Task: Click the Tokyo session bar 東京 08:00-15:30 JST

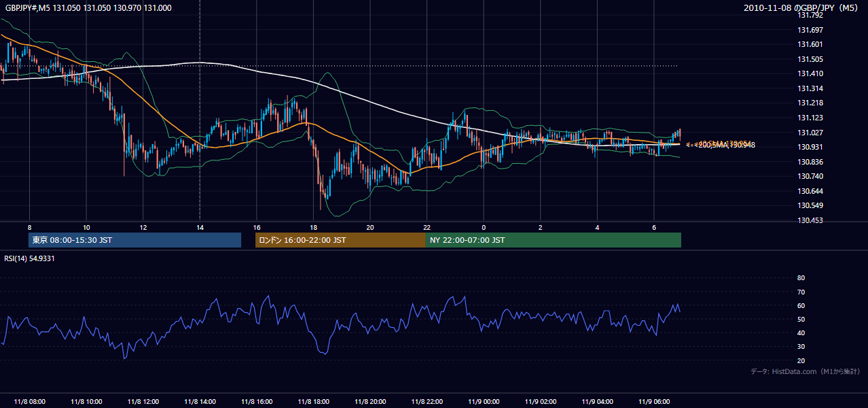Action: (134, 240)
